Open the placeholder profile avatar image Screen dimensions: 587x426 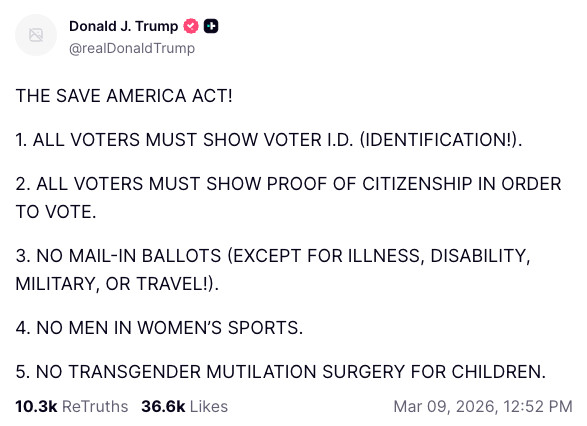click(x=36, y=35)
